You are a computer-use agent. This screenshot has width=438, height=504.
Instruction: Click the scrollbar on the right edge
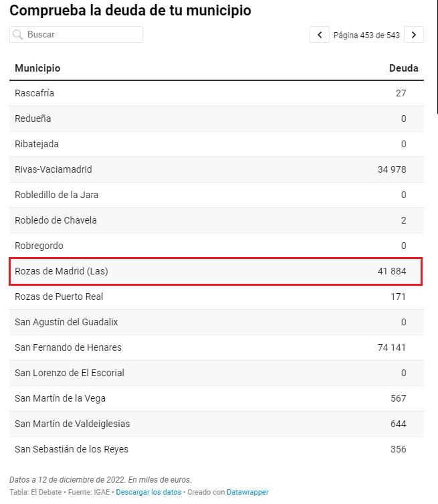coord(437,57)
